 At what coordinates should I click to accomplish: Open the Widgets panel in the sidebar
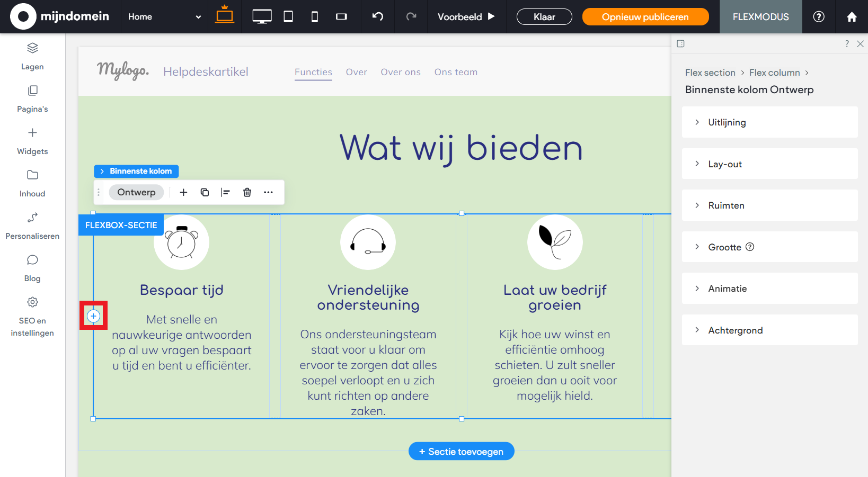point(32,141)
